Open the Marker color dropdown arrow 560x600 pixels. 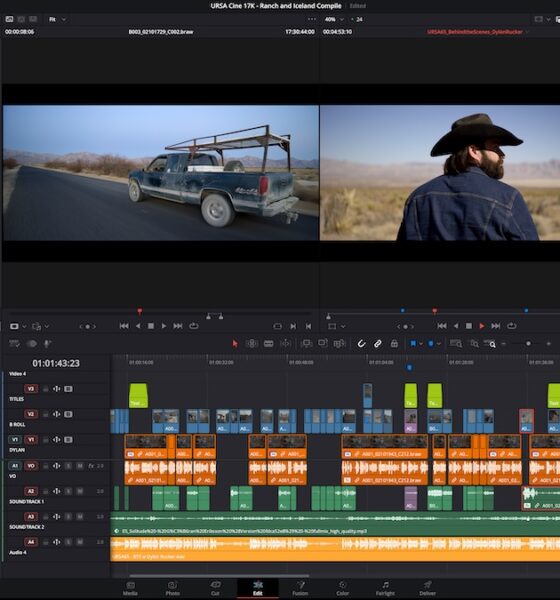(439, 344)
